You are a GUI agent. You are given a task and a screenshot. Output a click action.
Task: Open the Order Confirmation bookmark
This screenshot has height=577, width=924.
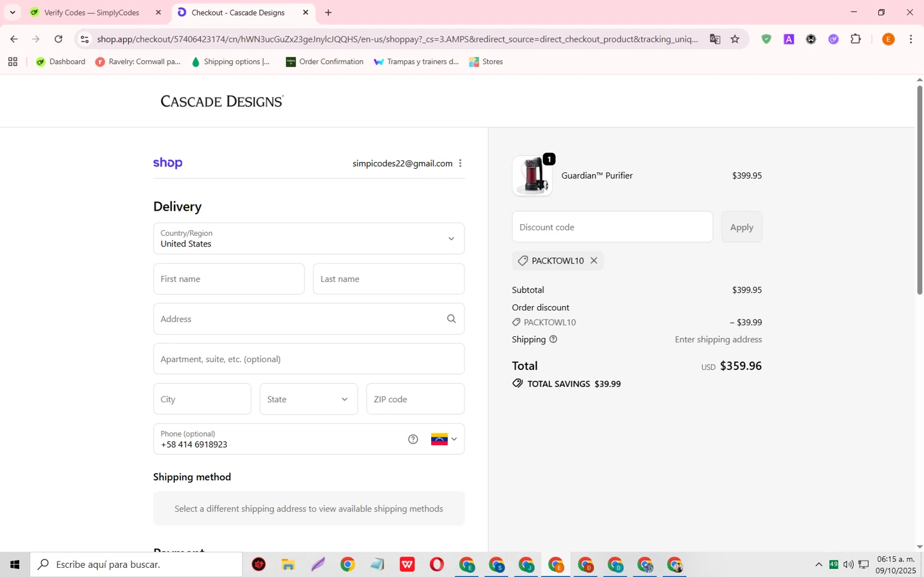tap(325, 62)
